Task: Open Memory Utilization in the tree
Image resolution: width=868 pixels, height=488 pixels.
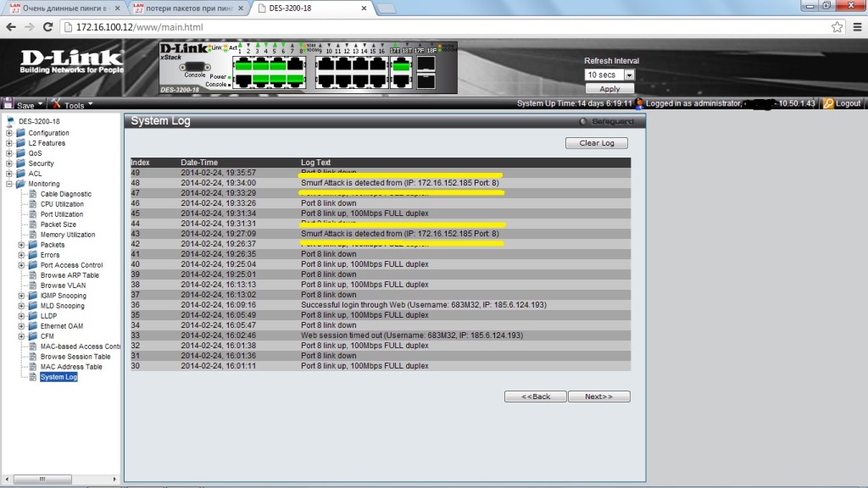Action: click(x=68, y=235)
